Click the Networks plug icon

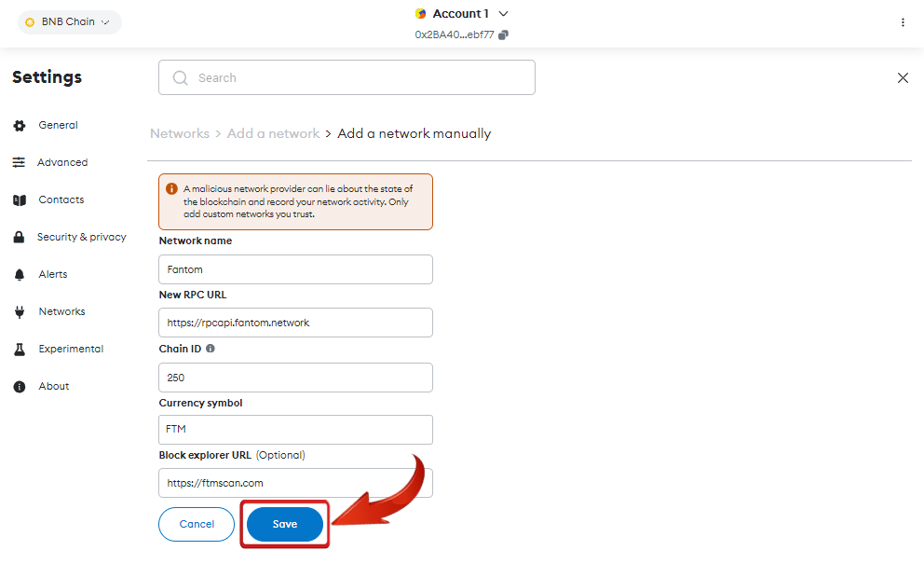[x=20, y=312]
